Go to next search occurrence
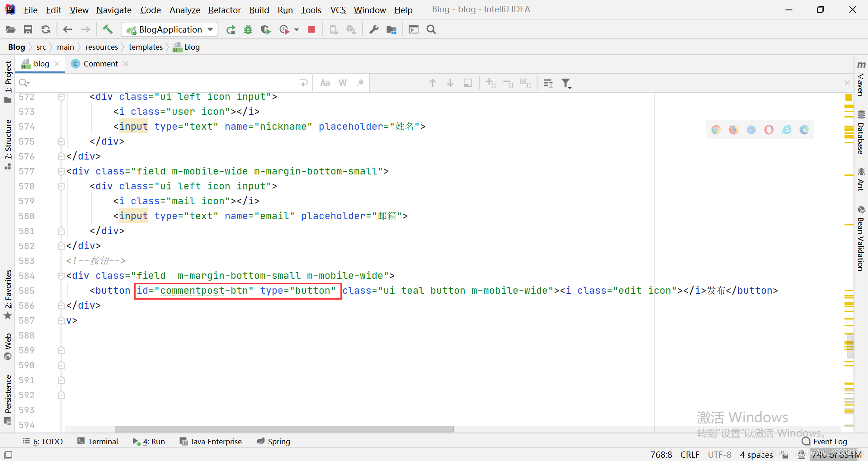This screenshot has width=868, height=461. coord(450,83)
